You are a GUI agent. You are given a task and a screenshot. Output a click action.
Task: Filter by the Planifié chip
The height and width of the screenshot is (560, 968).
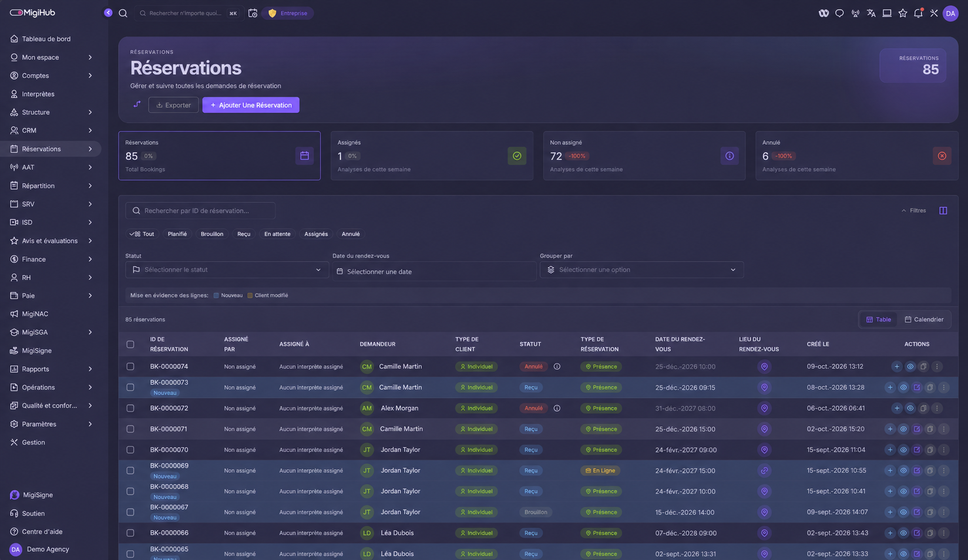tap(177, 234)
